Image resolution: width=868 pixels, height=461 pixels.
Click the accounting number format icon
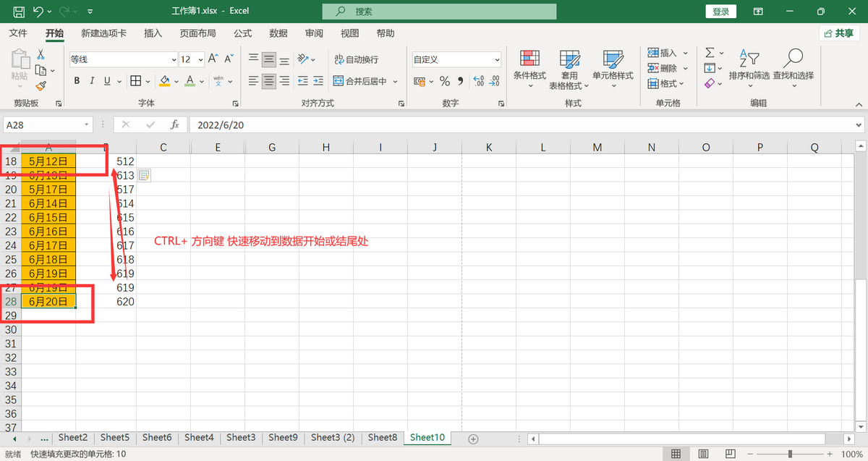421,81
